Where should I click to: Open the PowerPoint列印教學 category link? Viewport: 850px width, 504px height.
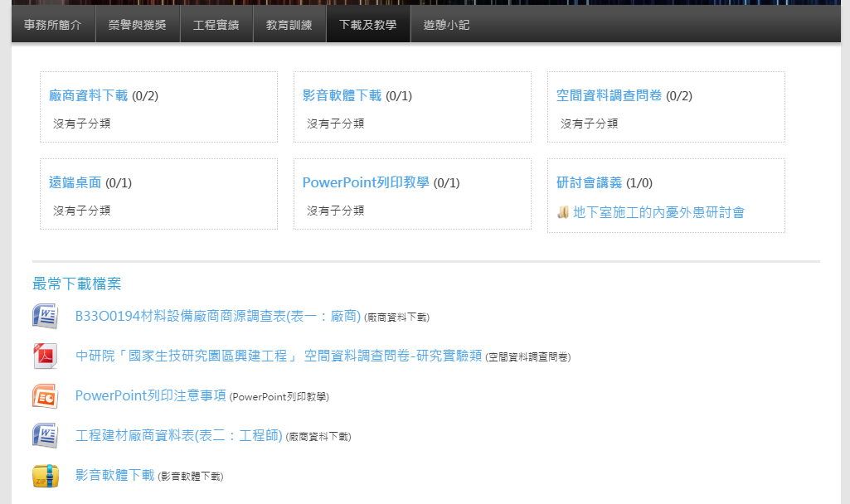point(366,182)
